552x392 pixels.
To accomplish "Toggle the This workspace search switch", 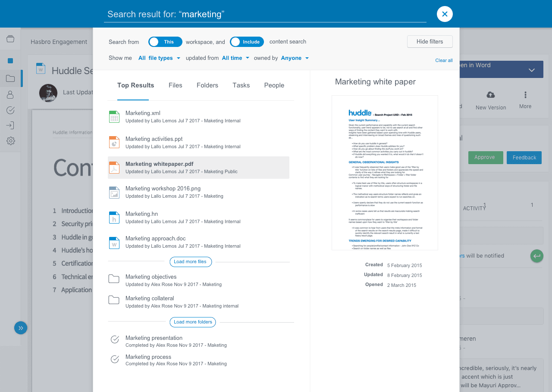I will point(165,42).
